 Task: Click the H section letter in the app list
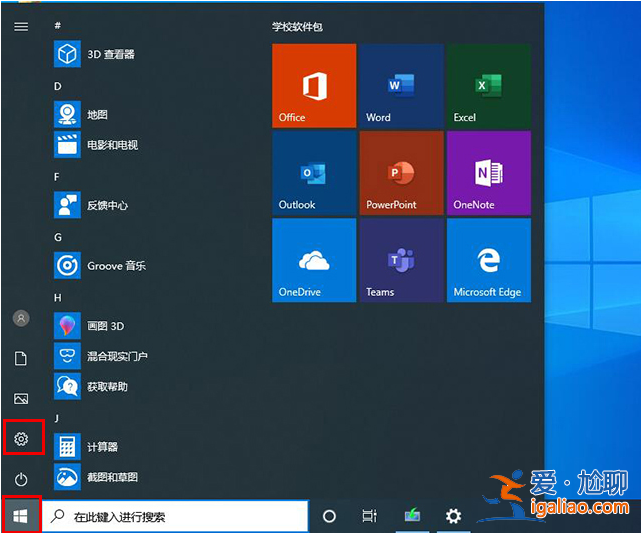[x=58, y=298]
